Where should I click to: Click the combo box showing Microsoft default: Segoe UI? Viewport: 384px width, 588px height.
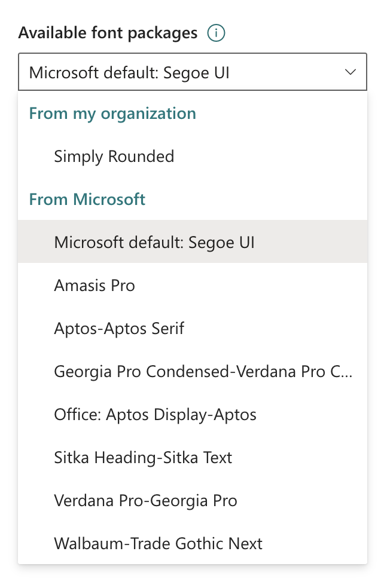click(x=179, y=72)
